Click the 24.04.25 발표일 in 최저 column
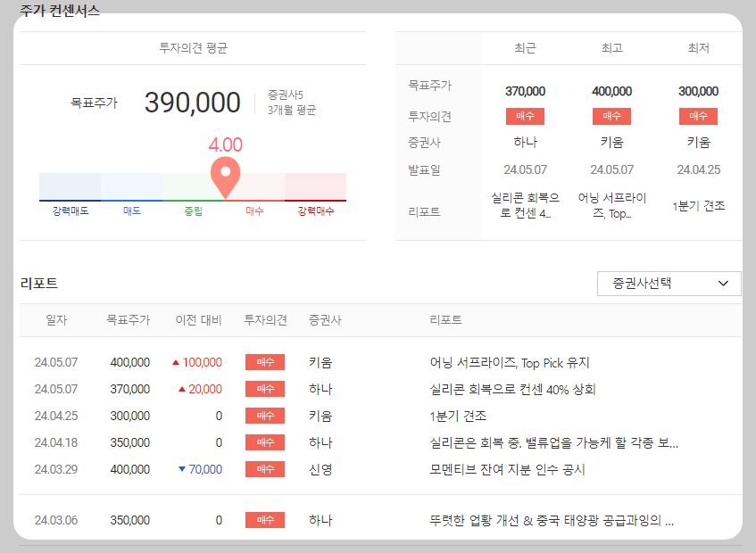756x553 pixels. (x=699, y=169)
